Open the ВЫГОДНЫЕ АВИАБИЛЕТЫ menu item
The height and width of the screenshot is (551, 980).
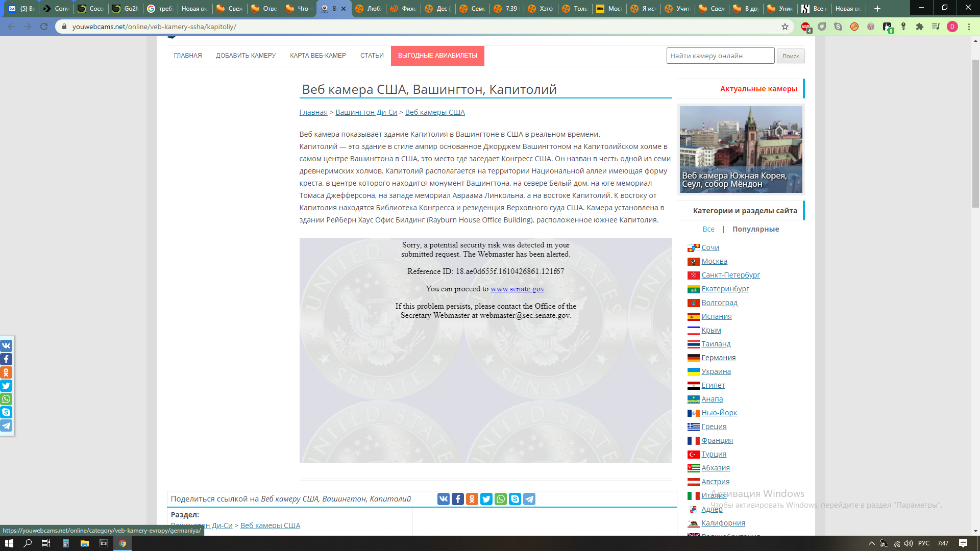437,56
